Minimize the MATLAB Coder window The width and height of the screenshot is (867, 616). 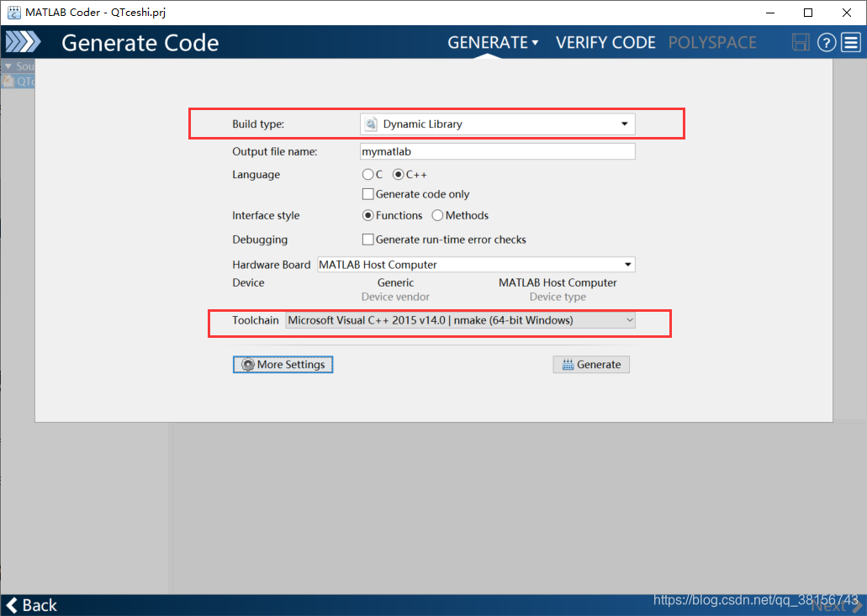[x=769, y=13]
